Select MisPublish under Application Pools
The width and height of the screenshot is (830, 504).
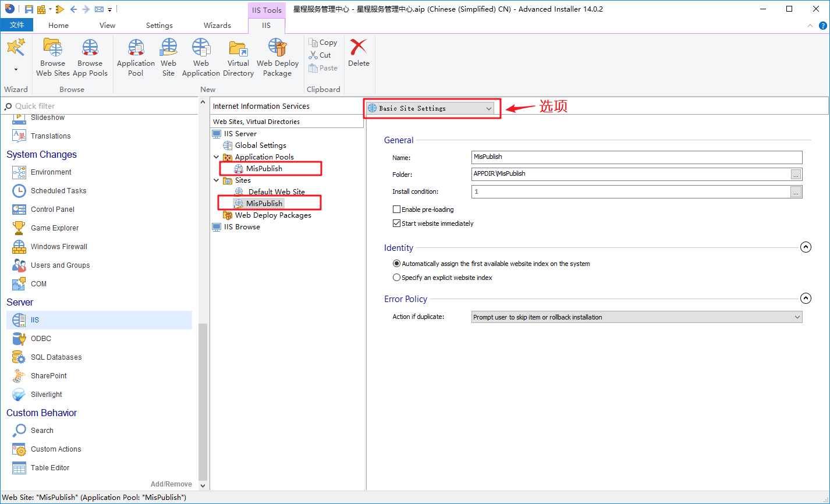(264, 169)
